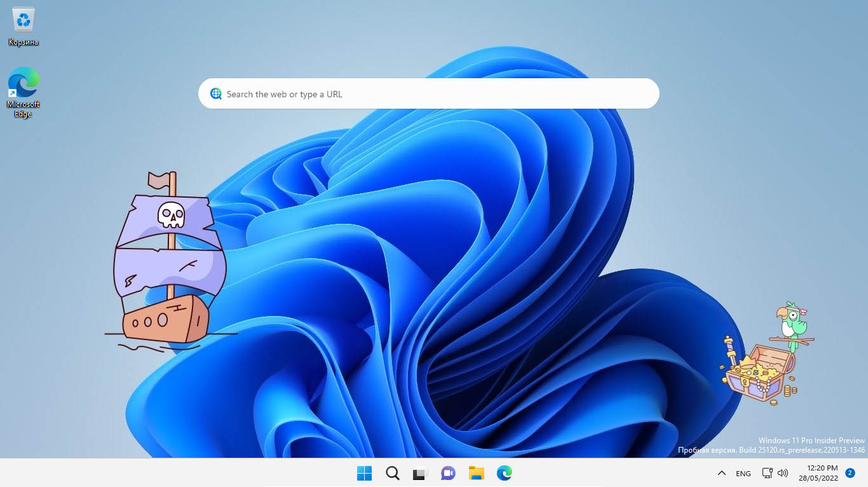
Task: Click the parrot and treasure chest sticker
Action: (768, 354)
